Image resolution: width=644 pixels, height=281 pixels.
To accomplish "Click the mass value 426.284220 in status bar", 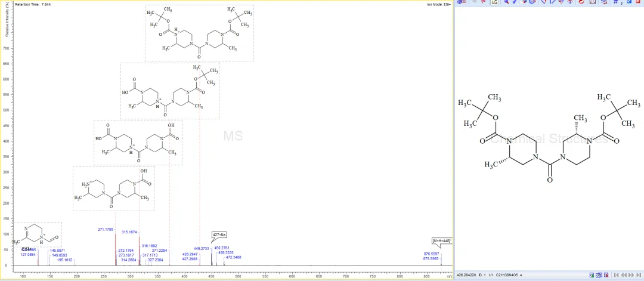I will tap(466, 275).
